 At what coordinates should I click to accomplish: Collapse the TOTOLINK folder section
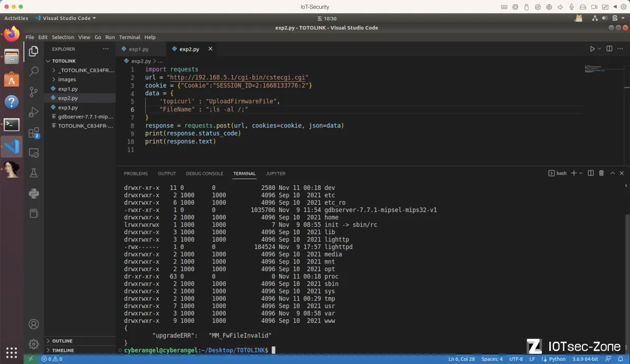tap(80, 61)
